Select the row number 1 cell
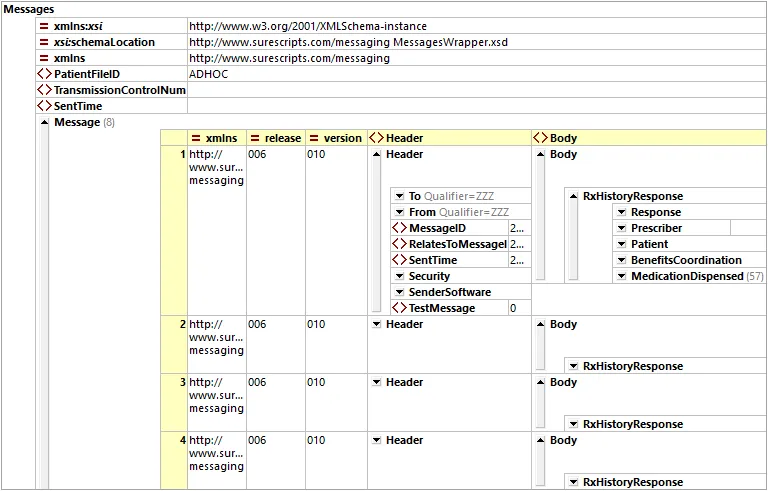The height and width of the screenshot is (491, 768). (174, 230)
